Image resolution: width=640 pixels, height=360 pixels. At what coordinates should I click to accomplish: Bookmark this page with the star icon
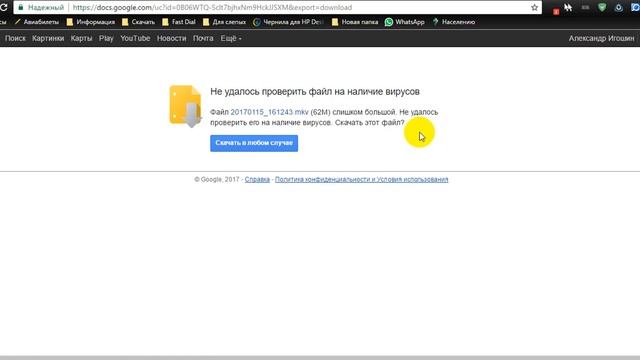click(x=534, y=7)
